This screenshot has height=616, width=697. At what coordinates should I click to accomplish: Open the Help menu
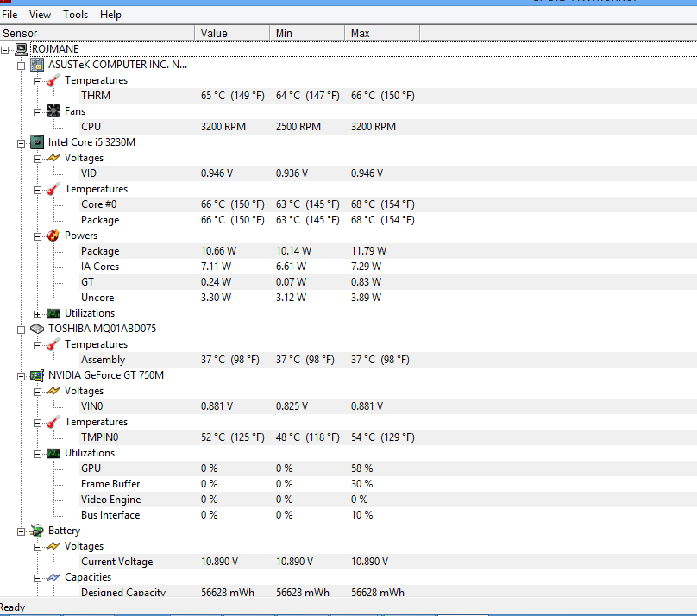pos(110,15)
